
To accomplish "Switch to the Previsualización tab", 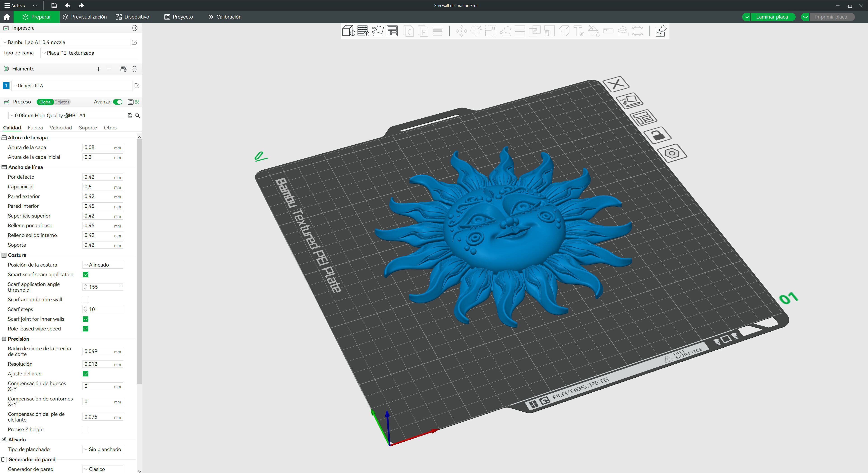I will click(85, 17).
